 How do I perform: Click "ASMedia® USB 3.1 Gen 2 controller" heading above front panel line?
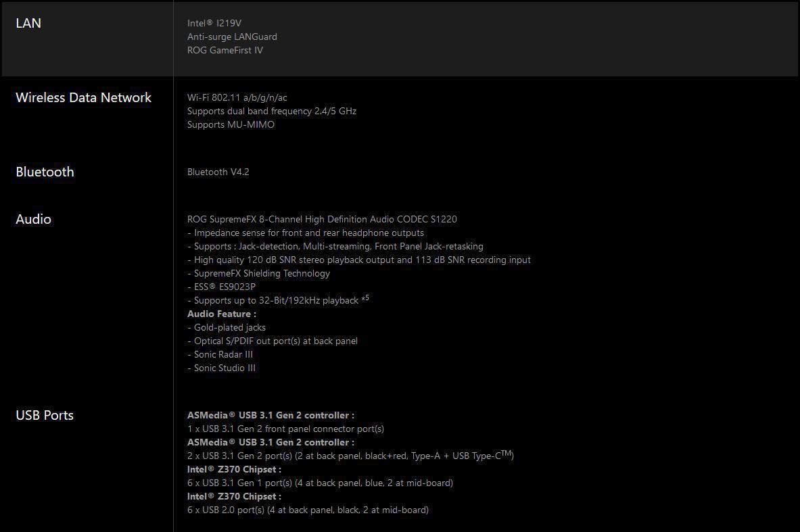point(271,415)
